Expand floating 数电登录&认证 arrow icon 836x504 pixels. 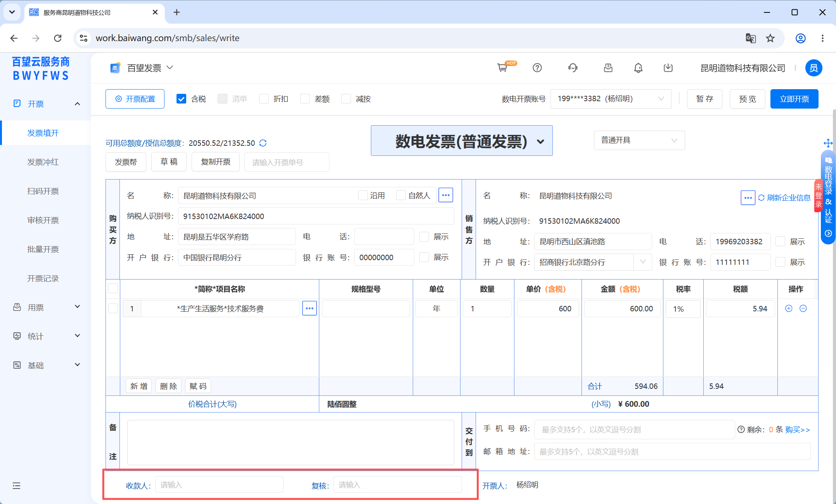828,233
